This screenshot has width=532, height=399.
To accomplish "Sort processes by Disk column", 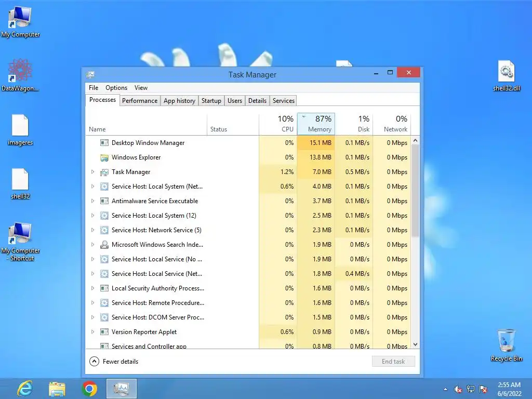I will point(354,124).
